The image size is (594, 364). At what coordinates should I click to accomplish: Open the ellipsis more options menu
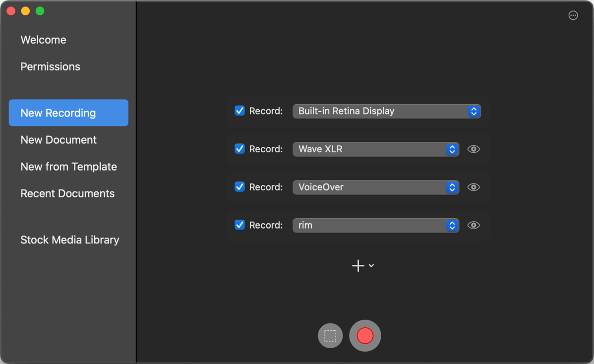(573, 15)
